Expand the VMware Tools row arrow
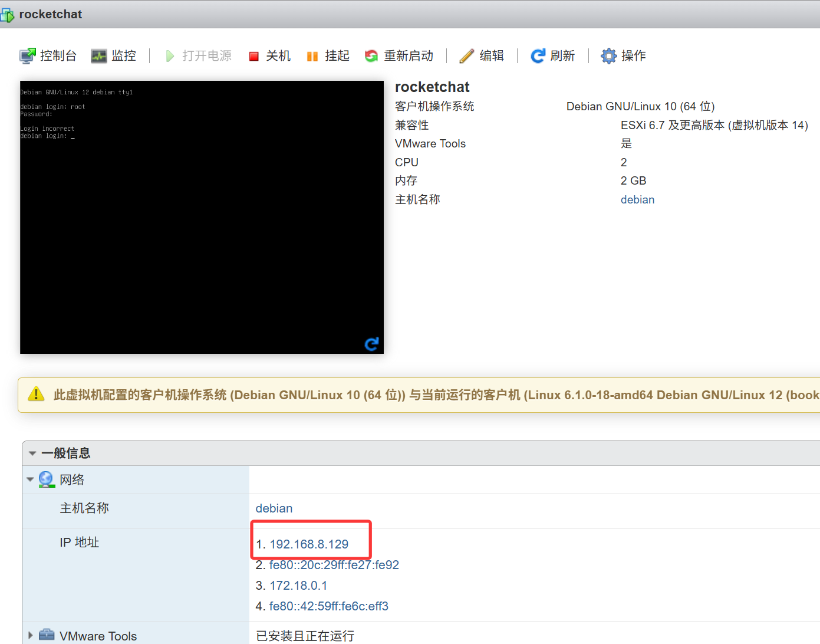This screenshot has height=644, width=820. pyautogui.click(x=31, y=635)
